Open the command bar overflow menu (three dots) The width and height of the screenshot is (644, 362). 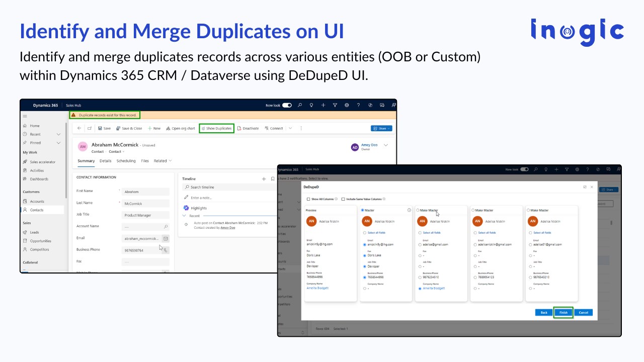point(301,128)
